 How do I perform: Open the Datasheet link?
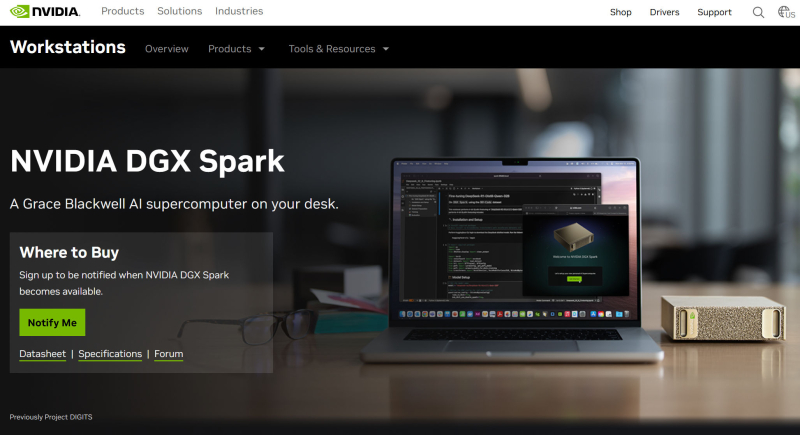point(42,354)
